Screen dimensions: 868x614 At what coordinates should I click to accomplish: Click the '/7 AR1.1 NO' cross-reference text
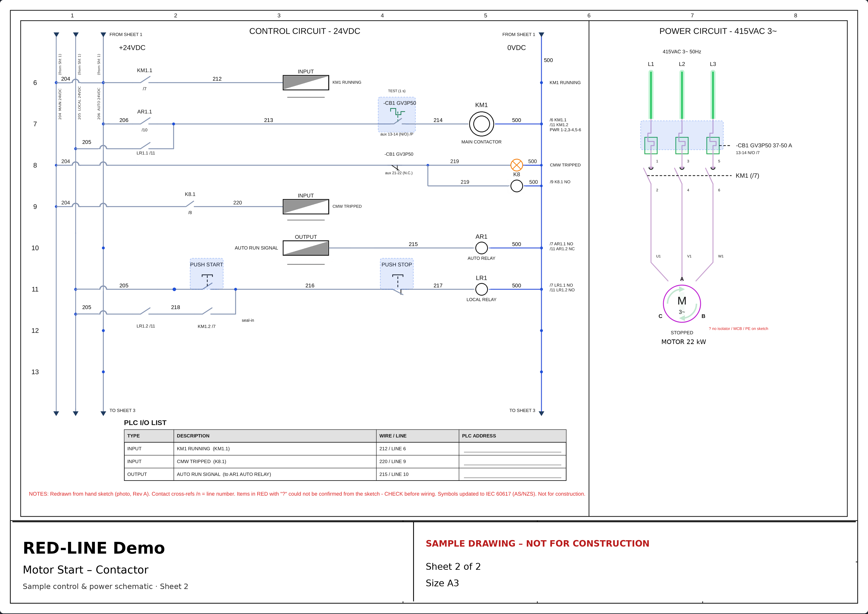pyautogui.click(x=561, y=244)
